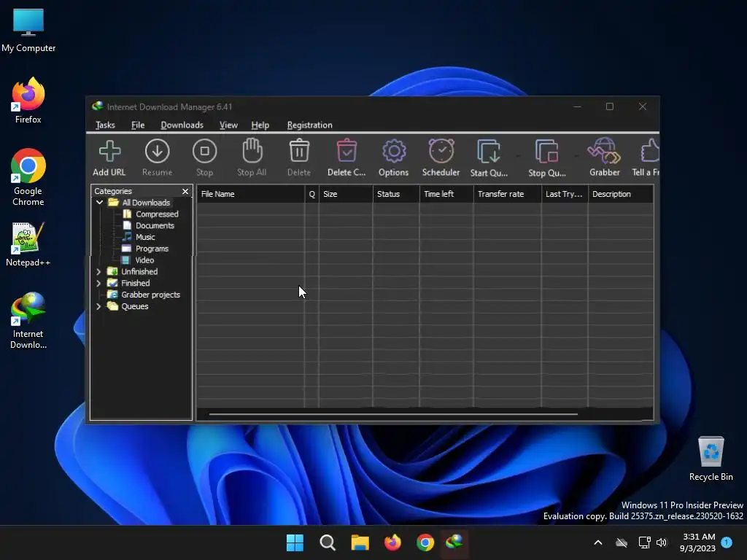This screenshot has height=560, width=747.
Task: Select the Firefox desktop shortcut
Action: click(28, 101)
